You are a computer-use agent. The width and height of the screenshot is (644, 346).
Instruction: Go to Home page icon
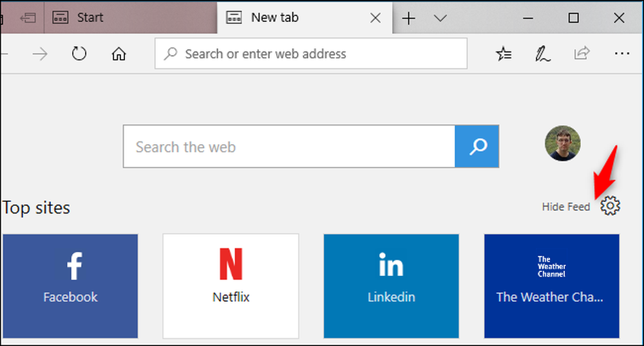pos(118,54)
